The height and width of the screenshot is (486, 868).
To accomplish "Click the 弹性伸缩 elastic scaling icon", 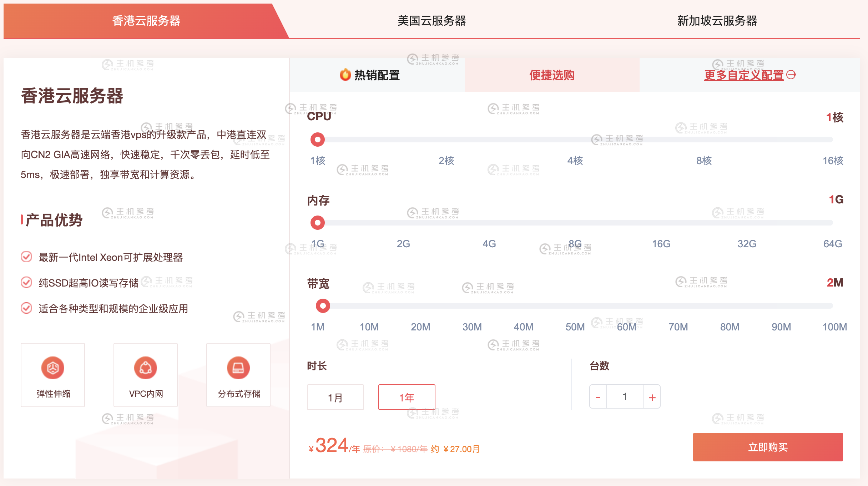I will 52,368.
